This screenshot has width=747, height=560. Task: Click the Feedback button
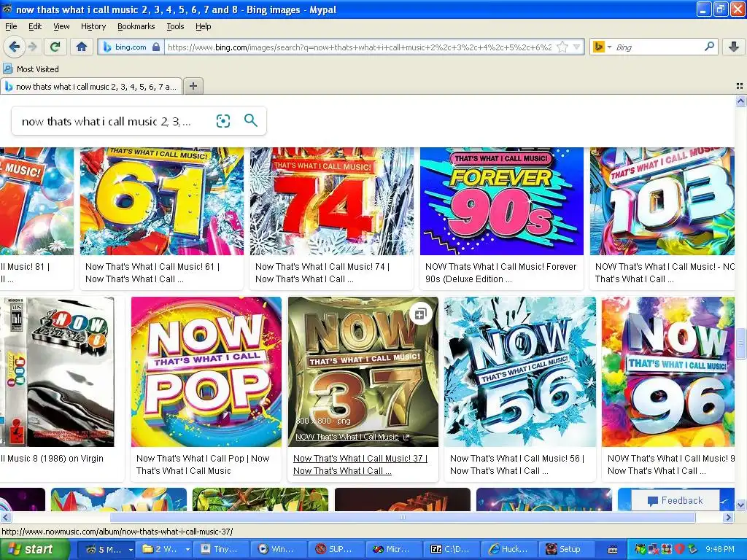point(675,500)
